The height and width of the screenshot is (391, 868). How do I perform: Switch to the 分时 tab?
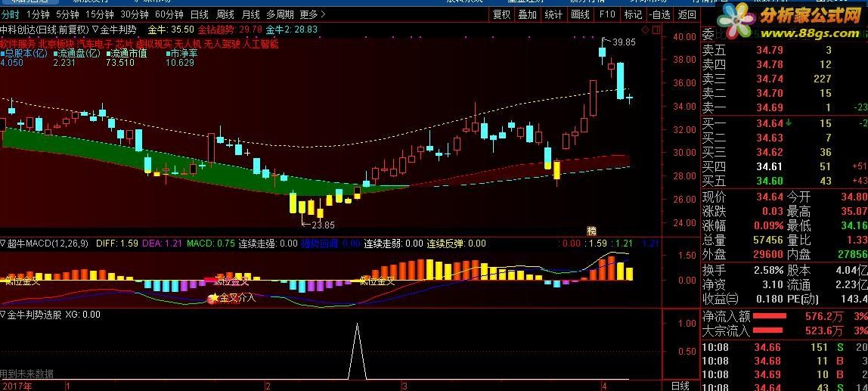[10, 14]
